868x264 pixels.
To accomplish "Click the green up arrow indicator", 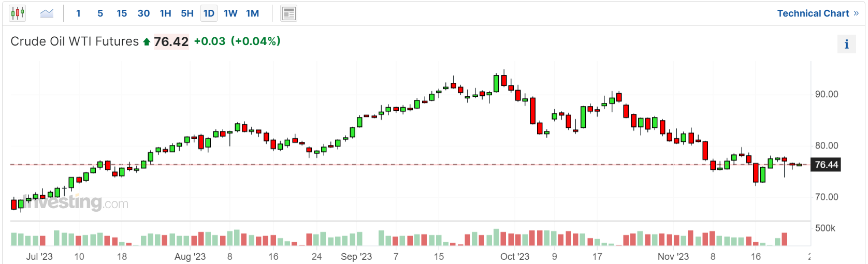I will click(147, 42).
